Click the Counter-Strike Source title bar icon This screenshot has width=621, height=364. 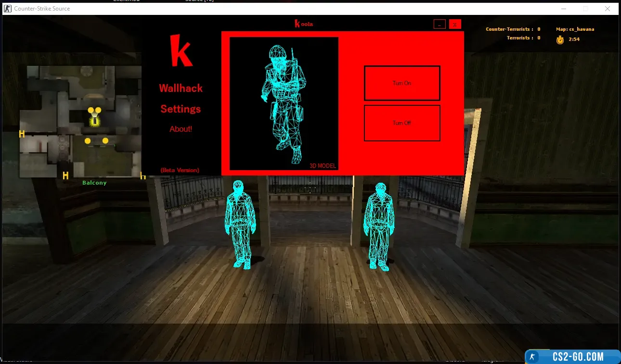click(x=8, y=9)
